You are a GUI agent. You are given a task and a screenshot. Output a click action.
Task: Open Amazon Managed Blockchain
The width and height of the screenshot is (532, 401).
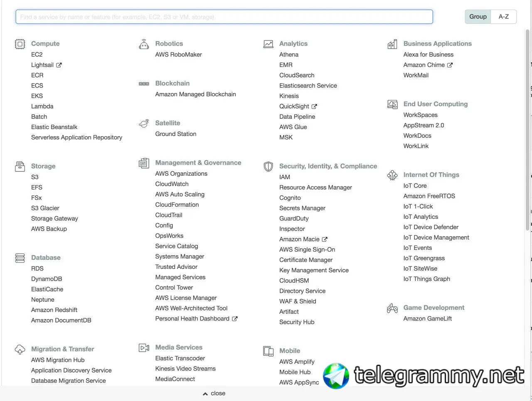pyautogui.click(x=196, y=94)
